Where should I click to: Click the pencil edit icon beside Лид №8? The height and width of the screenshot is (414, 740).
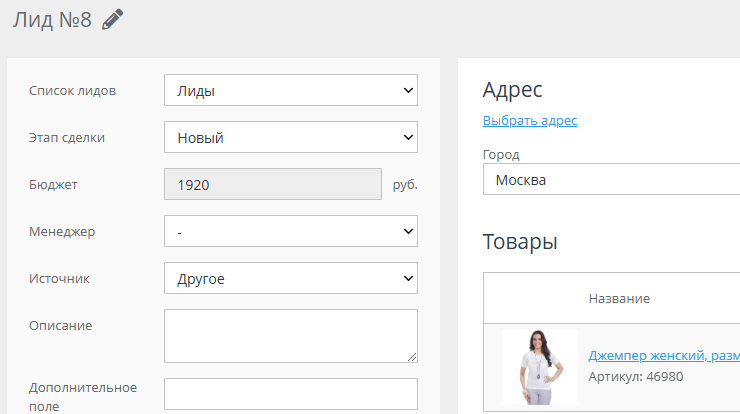[x=112, y=20]
